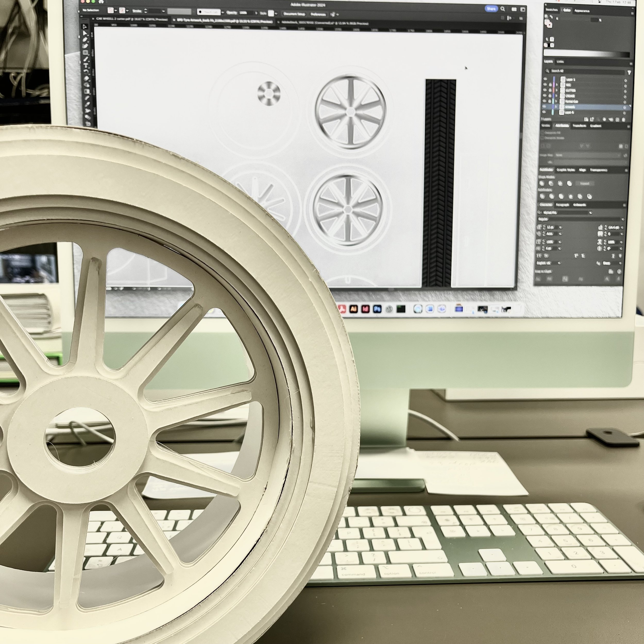This screenshot has height=644, width=644.
Task: Click the Share button
Action: (491, 9)
